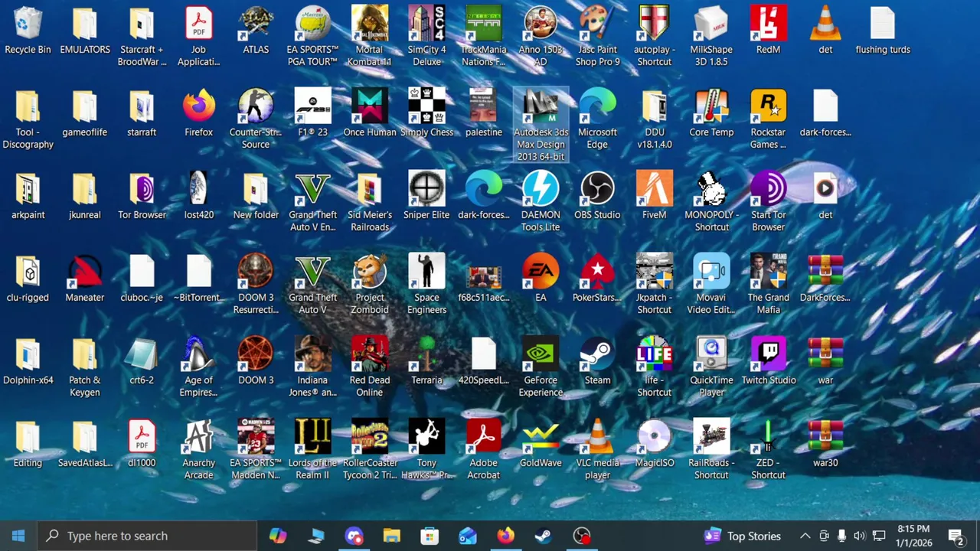The height and width of the screenshot is (551, 980).
Task: Open the Once Human shortcut
Action: [x=370, y=113]
